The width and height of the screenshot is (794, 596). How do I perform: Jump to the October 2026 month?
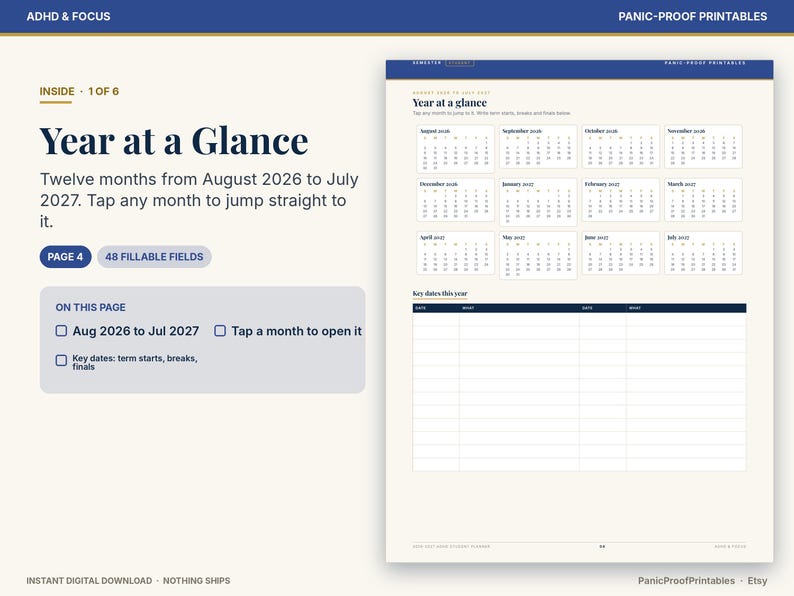620,147
